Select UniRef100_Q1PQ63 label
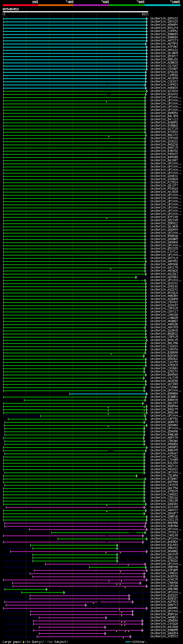The width and height of the screenshot is (183, 644). click(x=164, y=277)
